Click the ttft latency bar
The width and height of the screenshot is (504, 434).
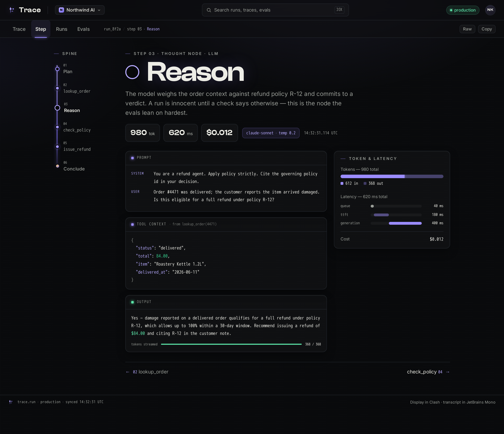tap(396, 215)
